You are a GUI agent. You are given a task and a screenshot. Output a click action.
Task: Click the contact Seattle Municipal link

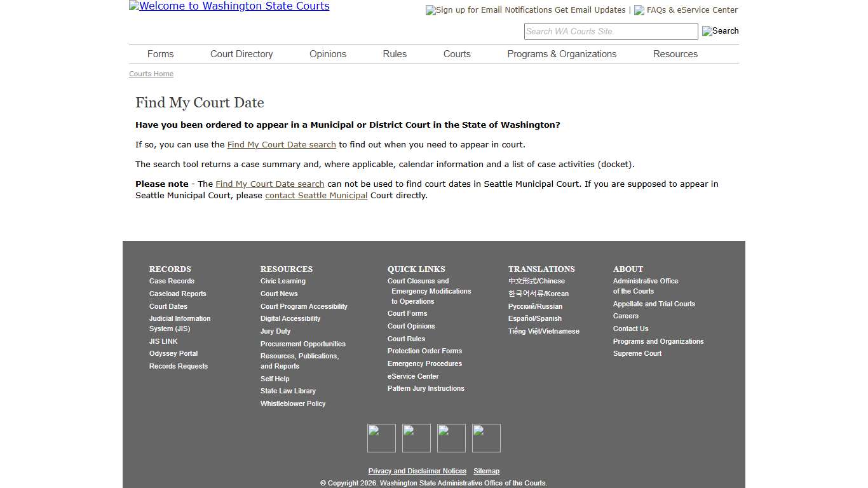(316, 195)
